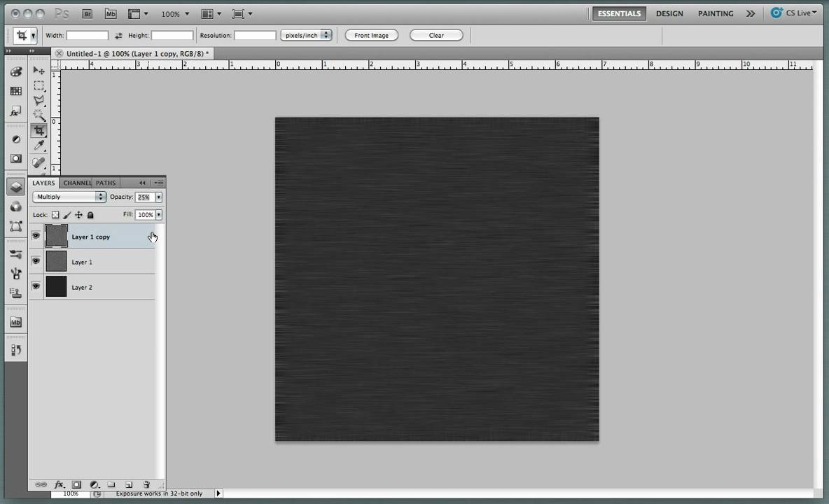Open the pixels/inch units dropdown
829x504 pixels.
[306, 36]
